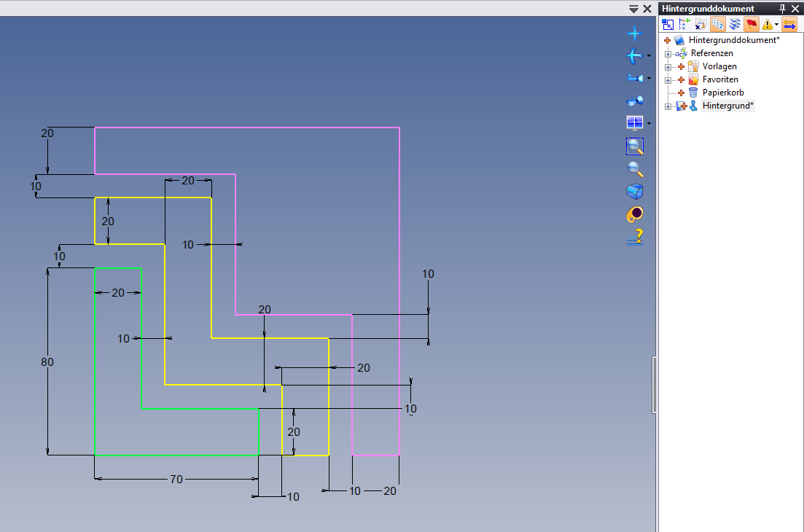Click the blue box rendering mode icon

point(635,192)
